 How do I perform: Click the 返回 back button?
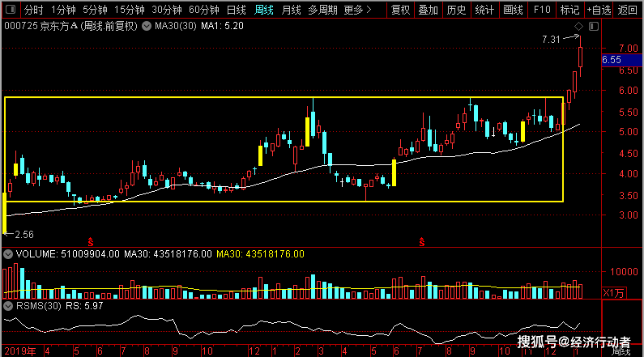pyautogui.click(x=628, y=10)
